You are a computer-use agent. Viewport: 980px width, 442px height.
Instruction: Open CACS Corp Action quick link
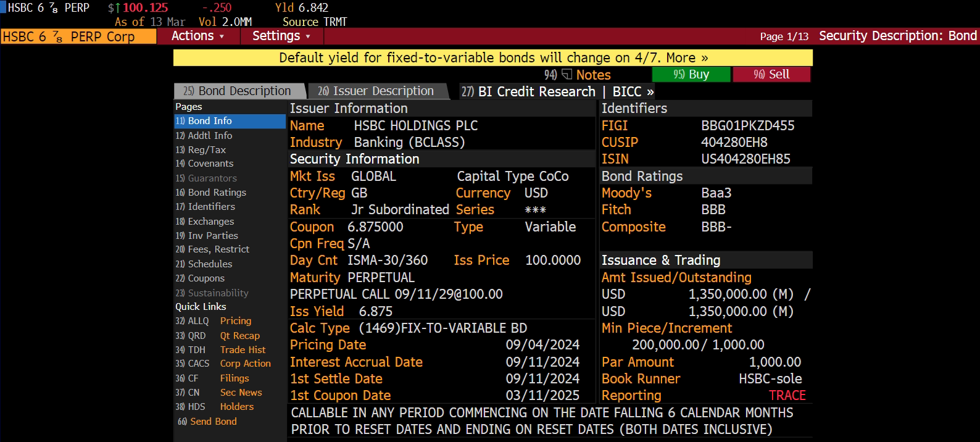(x=223, y=364)
